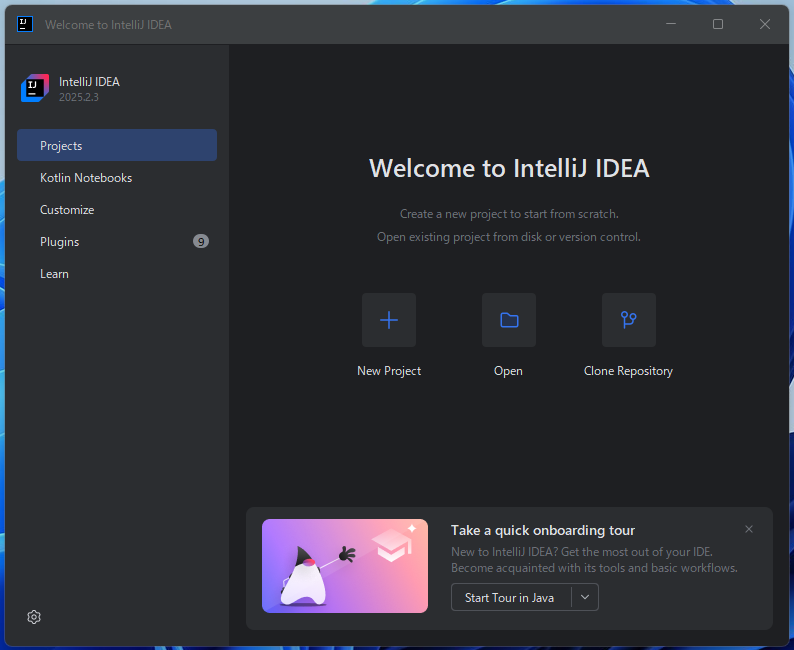
Task: Click the Open folder icon
Action: click(x=509, y=320)
